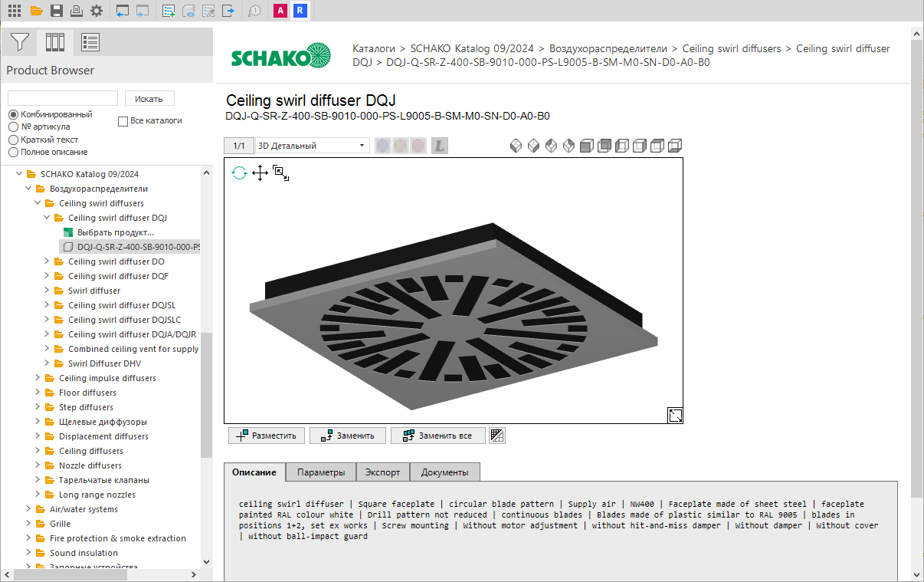Click the list edit pencil icon

[208, 11]
